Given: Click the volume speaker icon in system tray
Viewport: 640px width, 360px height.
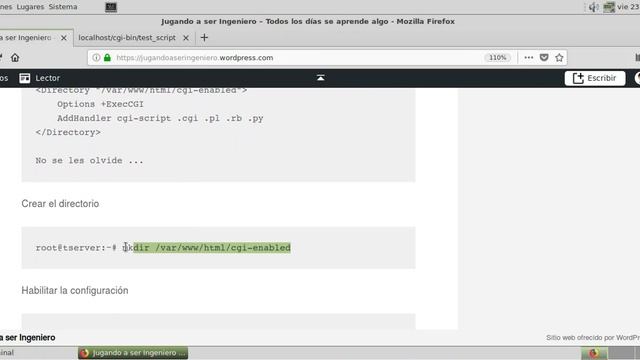Looking at the screenshot, I should 593,7.
